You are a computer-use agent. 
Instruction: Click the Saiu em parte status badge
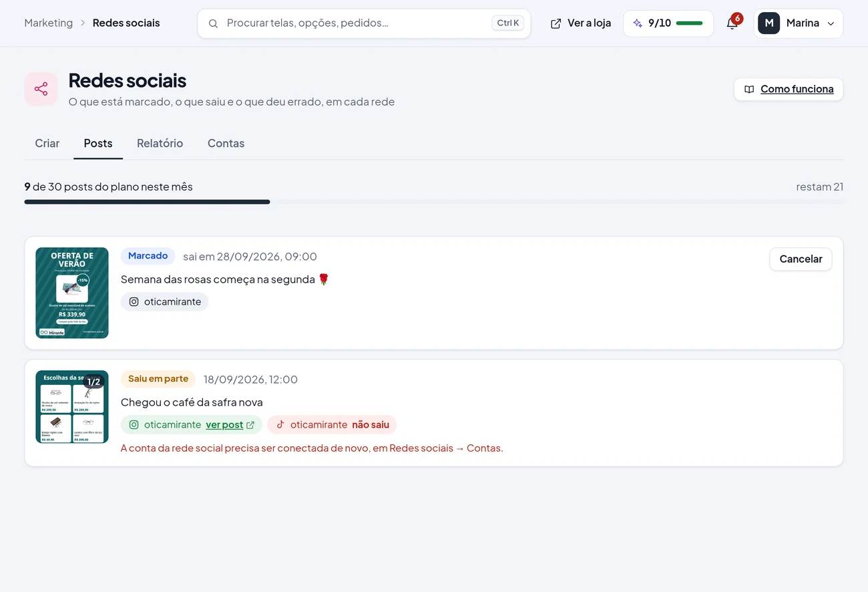tap(158, 379)
